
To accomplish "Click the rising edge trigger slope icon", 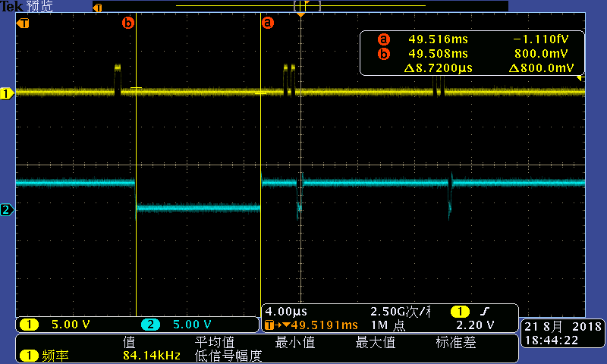I will click(485, 311).
